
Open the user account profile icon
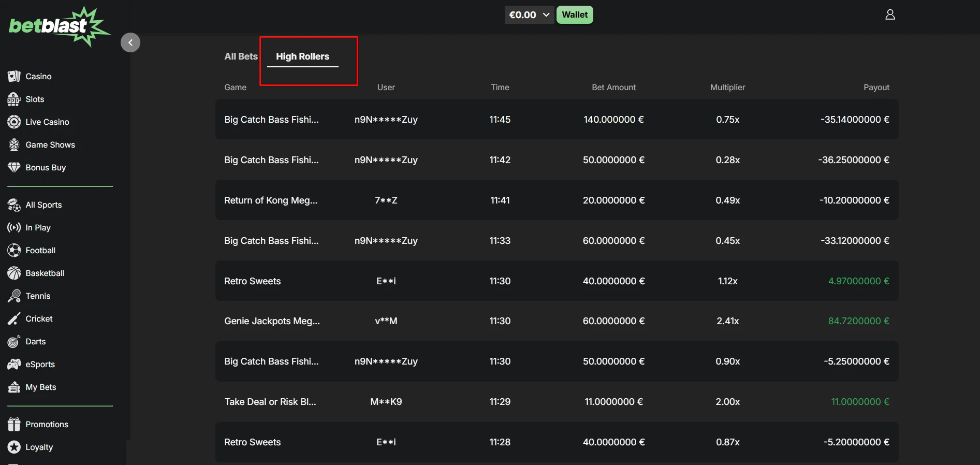890,14
